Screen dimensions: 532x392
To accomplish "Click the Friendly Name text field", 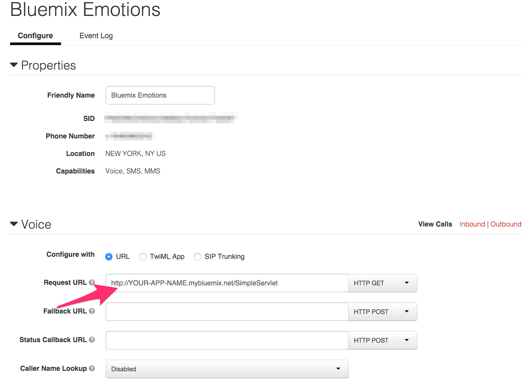I will click(x=160, y=95).
